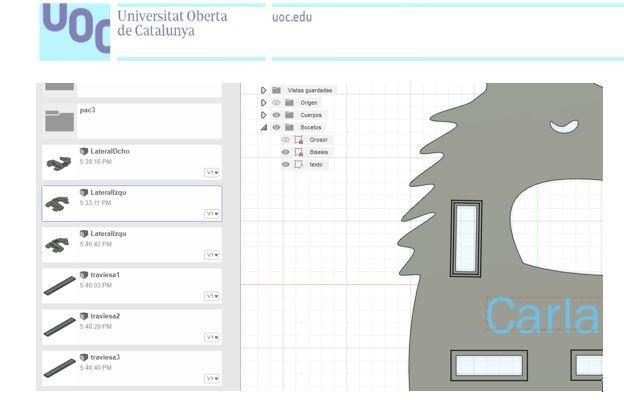Toggle visibility eye of Origen folder
Viewport: 624px width, 400px height.
(276, 103)
